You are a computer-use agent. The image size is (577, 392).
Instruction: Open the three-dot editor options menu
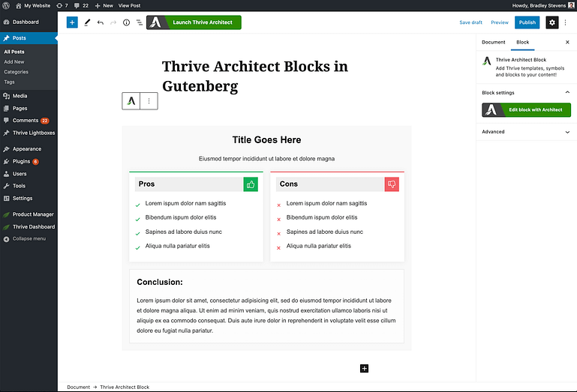(567, 22)
